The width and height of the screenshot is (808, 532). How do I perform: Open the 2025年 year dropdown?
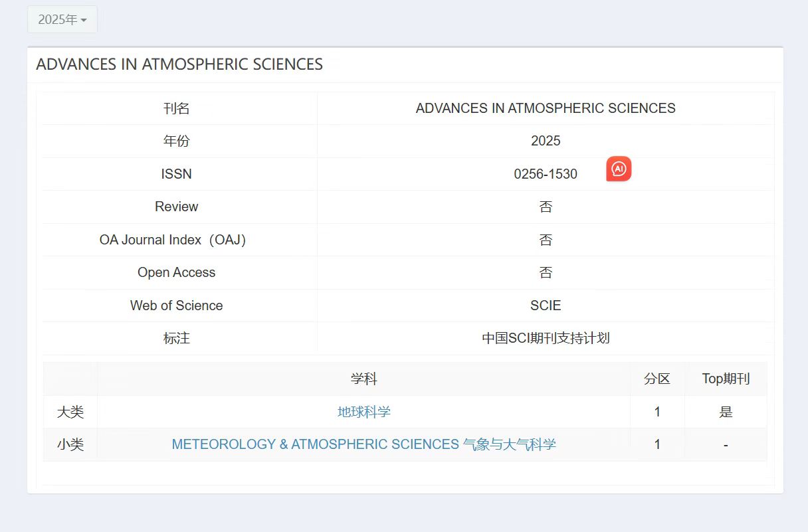(62, 20)
